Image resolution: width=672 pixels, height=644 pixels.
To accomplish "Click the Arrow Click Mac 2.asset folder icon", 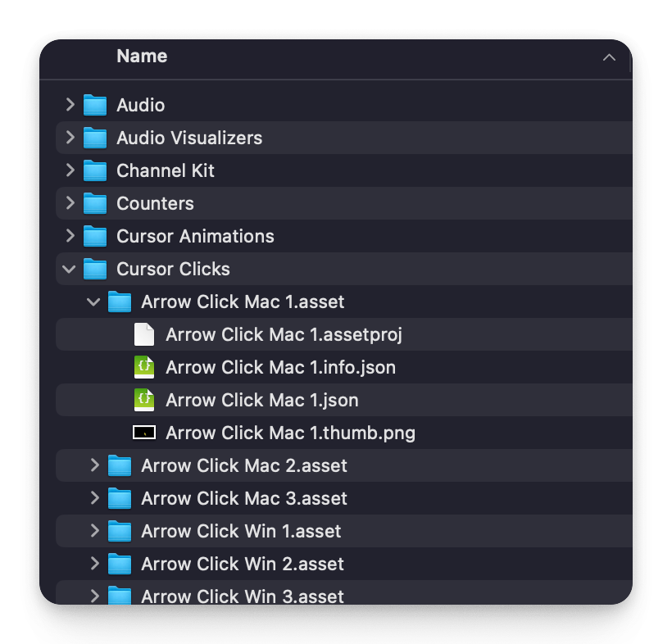I will click(x=120, y=465).
